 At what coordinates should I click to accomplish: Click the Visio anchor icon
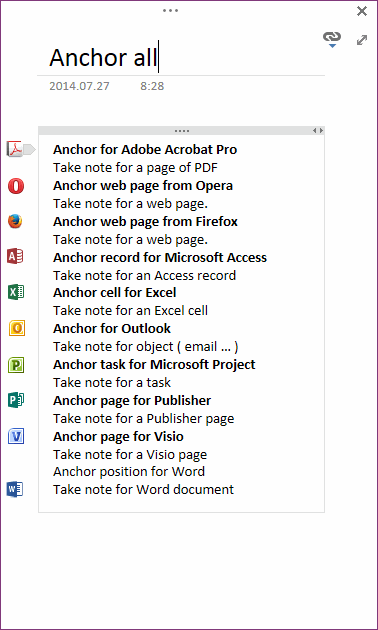coord(16,436)
